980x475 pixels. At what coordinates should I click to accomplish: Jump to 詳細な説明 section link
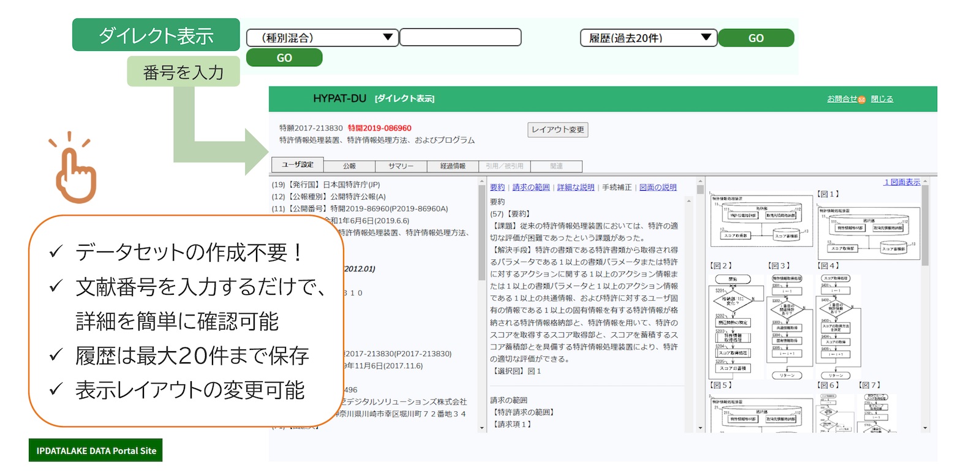coord(576,188)
